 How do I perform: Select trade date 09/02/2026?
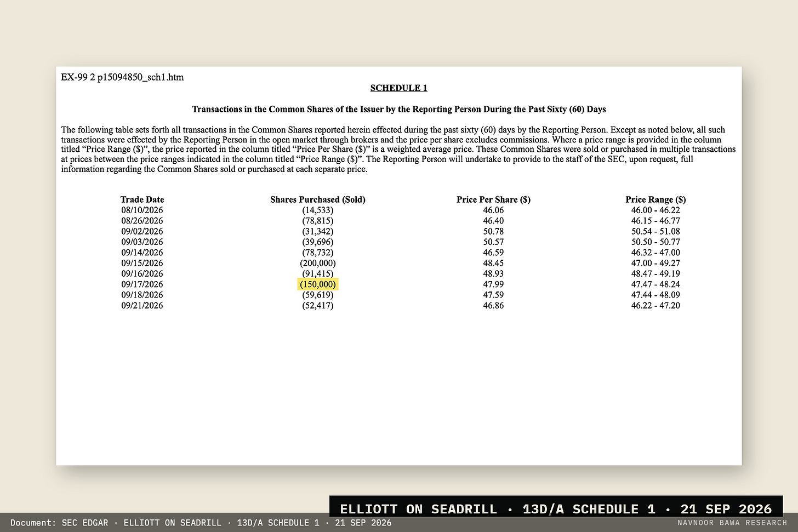142,231
